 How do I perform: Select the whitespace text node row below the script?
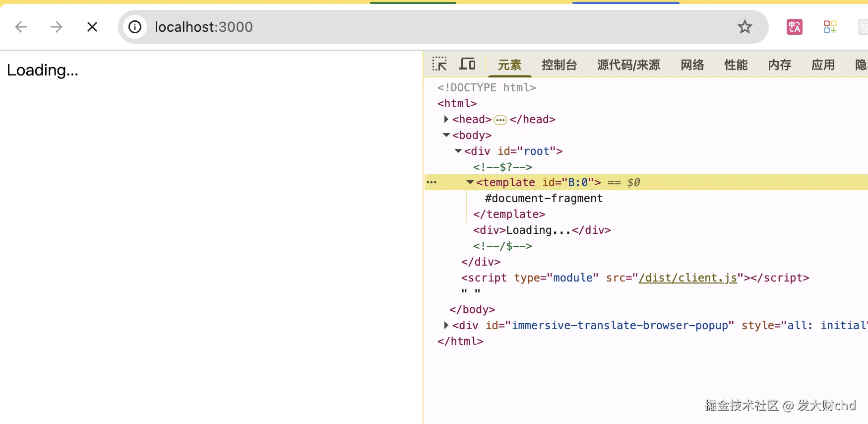click(x=471, y=291)
